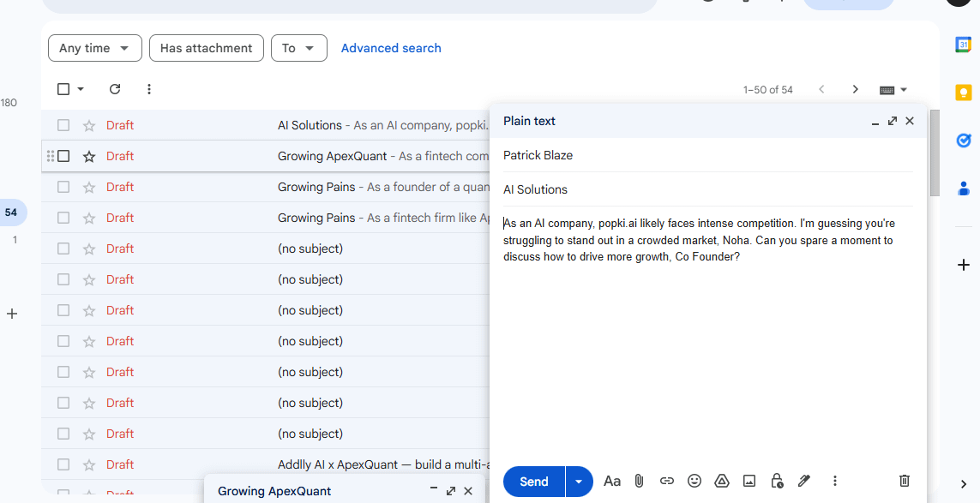
Task: Place cursor in the email body text
Action: coord(699,240)
